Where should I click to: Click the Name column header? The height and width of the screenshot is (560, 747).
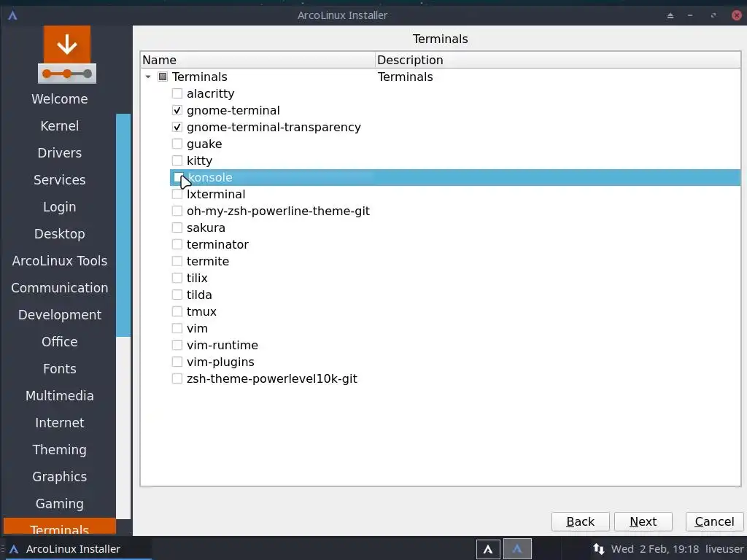point(258,60)
